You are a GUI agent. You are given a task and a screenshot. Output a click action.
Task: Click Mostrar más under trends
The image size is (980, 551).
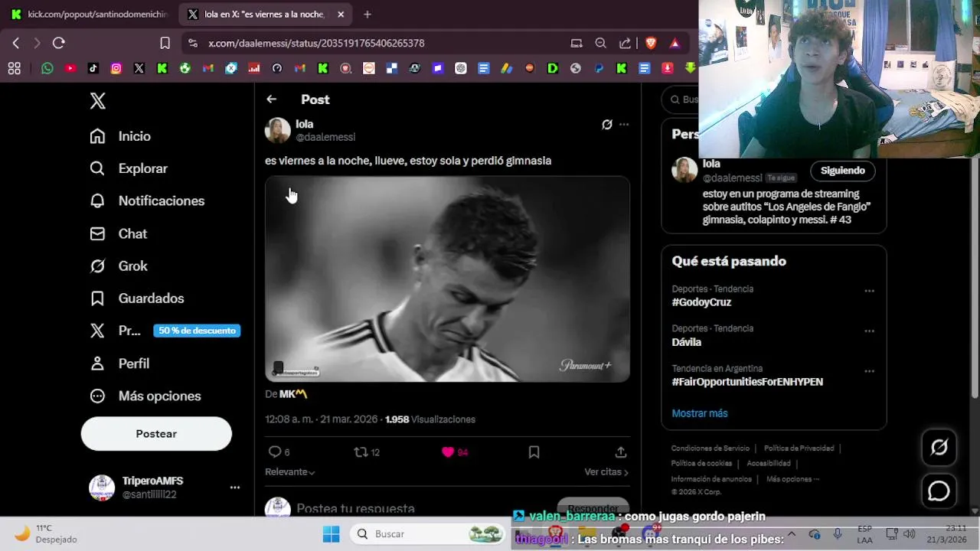[700, 413]
